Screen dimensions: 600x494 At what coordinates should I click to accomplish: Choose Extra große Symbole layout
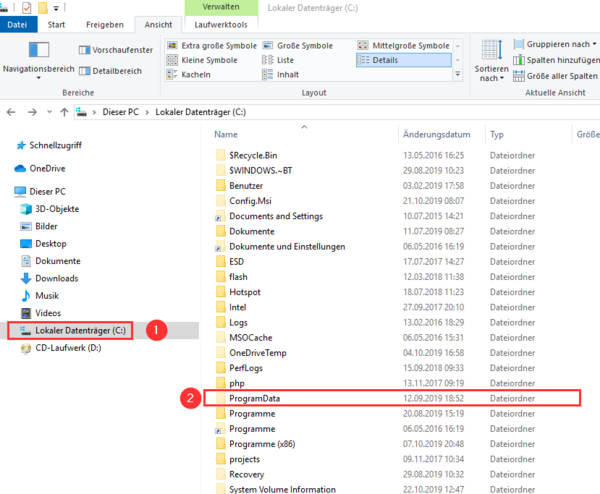pyautogui.click(x=212, y=46)
